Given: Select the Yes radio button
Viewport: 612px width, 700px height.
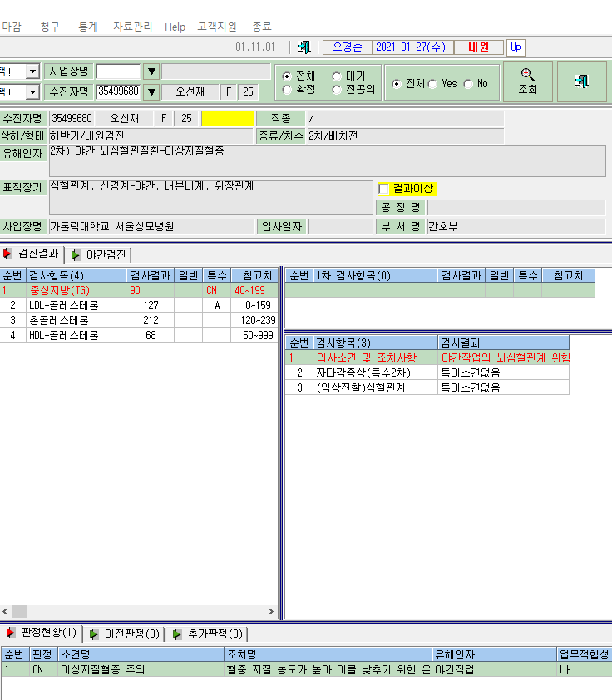Looking at the screenshot, I should click(x=432, y=84).
